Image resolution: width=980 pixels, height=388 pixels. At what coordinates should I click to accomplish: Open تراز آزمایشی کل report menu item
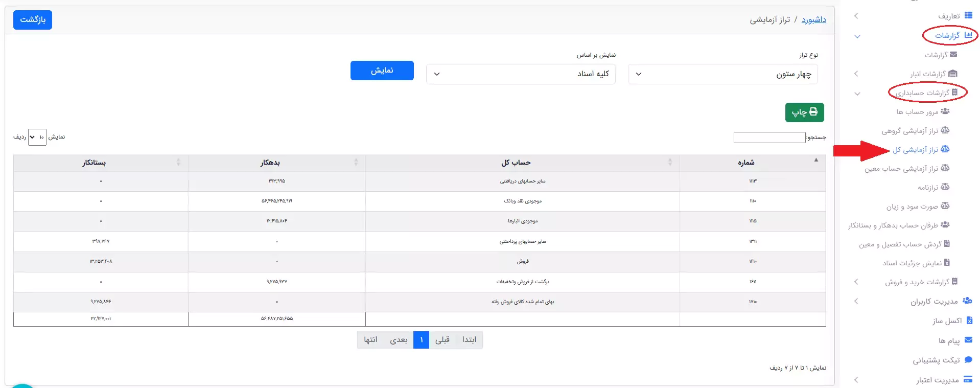click(x=916, y=150)
